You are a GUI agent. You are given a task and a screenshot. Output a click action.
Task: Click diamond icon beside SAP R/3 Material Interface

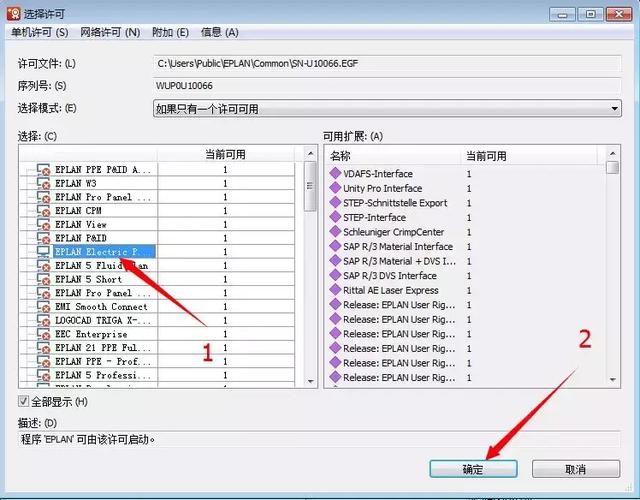point(335,246)
